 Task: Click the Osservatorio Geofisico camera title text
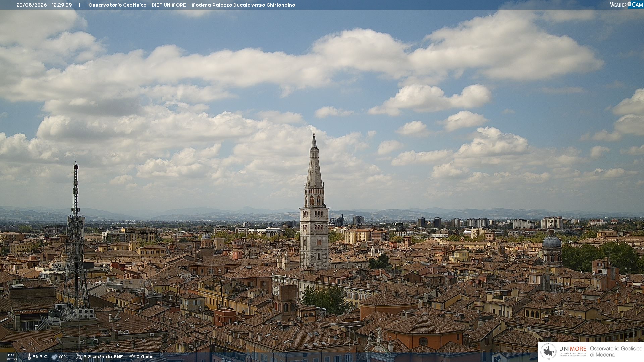pyautogui.click(x=192, y=5)
